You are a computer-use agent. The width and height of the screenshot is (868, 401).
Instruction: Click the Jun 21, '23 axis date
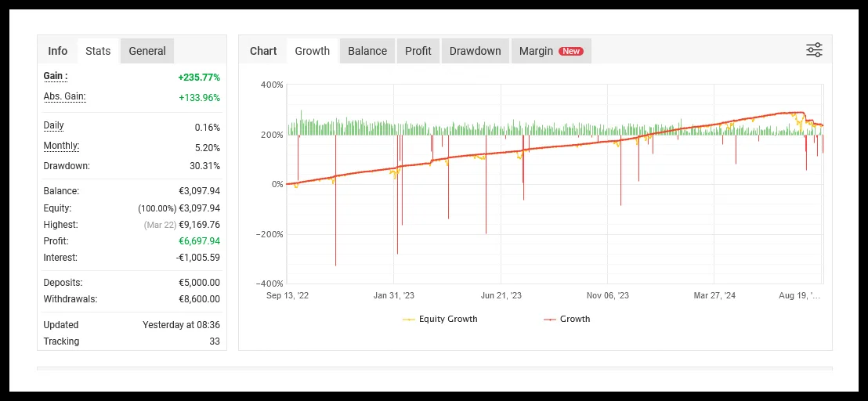click(x=501, y=296)
